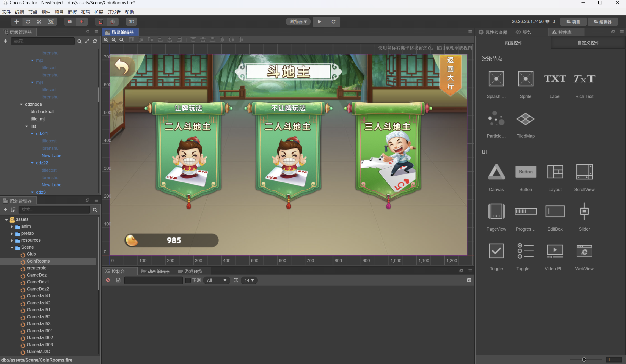The width and height of the screenshot is (626, 364).
Task: Open the 自定义控件 tab
Action: click(588, 43)
